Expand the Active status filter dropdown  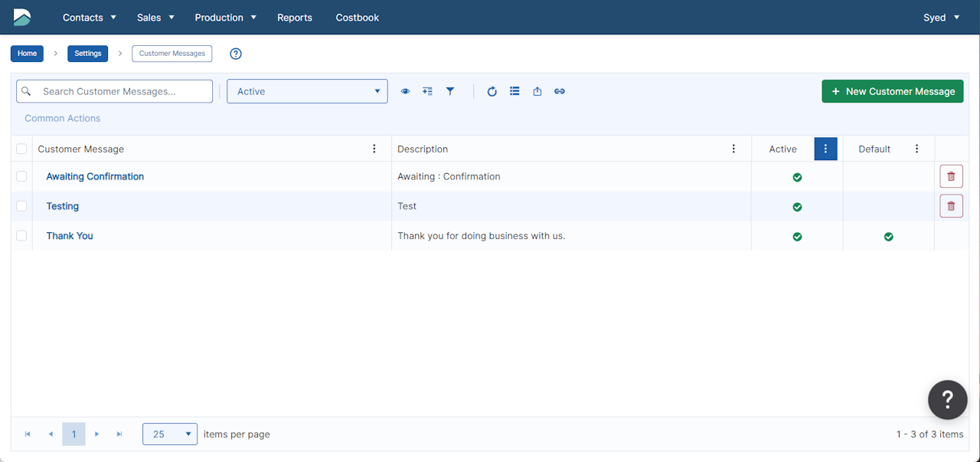click(x=307, y=91)
